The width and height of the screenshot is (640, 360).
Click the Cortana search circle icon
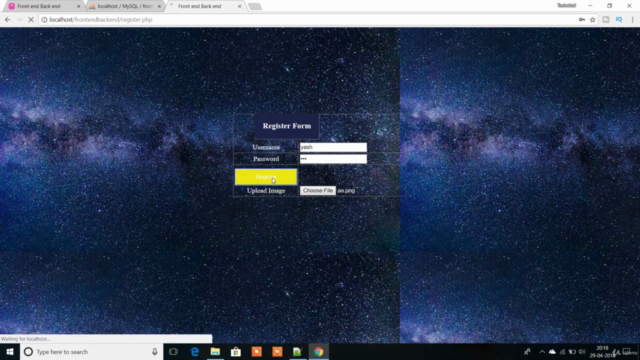click(x=28, y=351)
